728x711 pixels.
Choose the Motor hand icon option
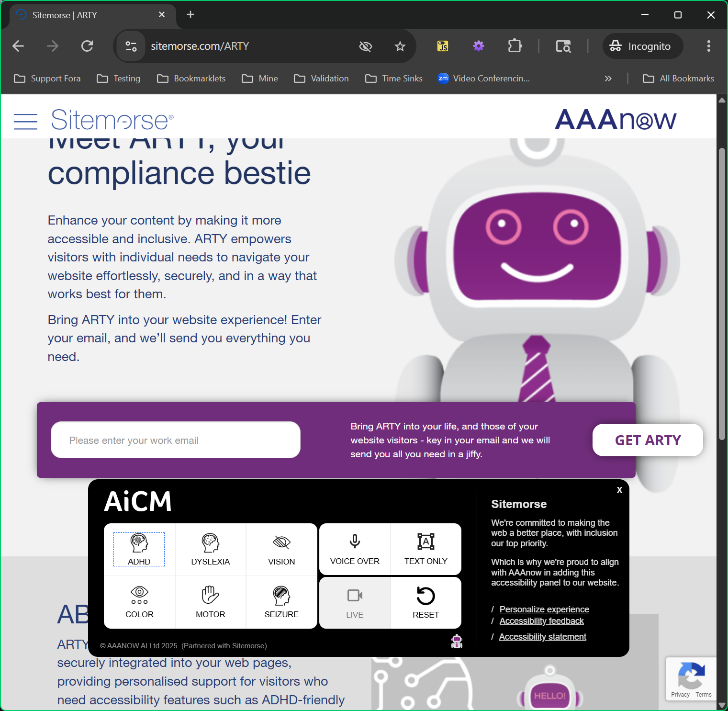tap(210, 602)
